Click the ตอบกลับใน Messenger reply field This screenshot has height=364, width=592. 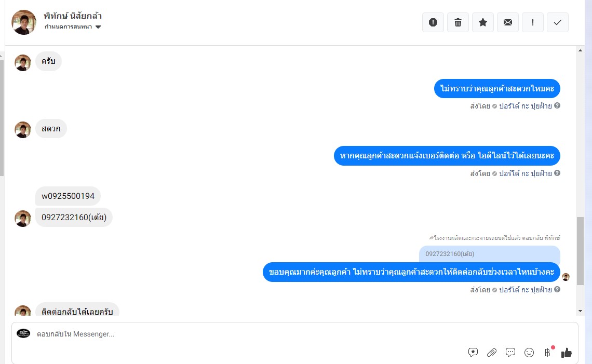click(x=249, y=334)
